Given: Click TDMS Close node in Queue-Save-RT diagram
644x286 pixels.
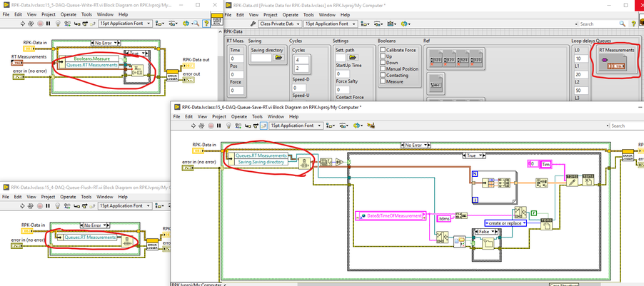Looking at the screenshot, I should click(x=588, y=180).
